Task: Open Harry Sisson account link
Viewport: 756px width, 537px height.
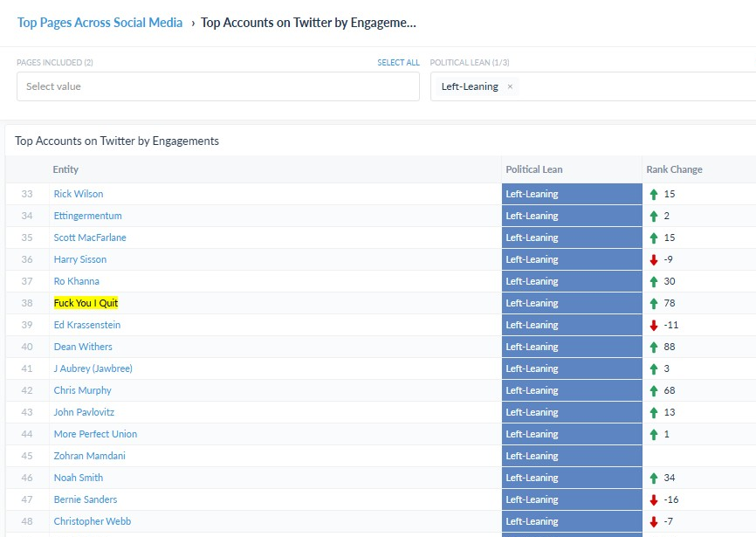Action: [80, 259]
